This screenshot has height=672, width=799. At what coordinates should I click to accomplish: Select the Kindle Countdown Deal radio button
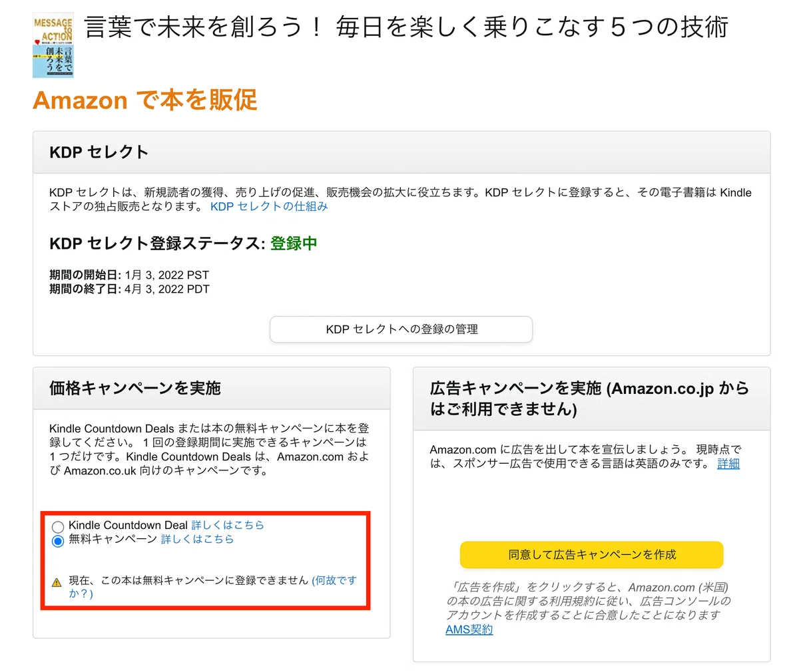click(58, 528)
